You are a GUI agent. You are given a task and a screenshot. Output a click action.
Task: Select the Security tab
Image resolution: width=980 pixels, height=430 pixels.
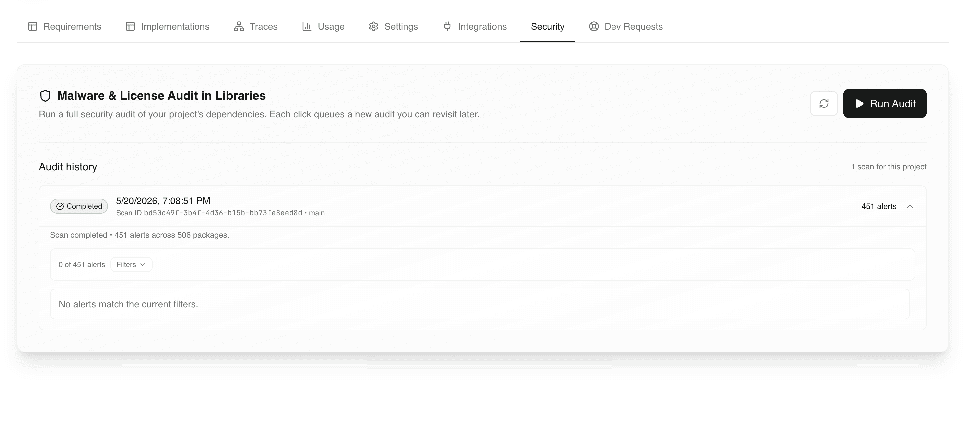[x=548, y=26]
